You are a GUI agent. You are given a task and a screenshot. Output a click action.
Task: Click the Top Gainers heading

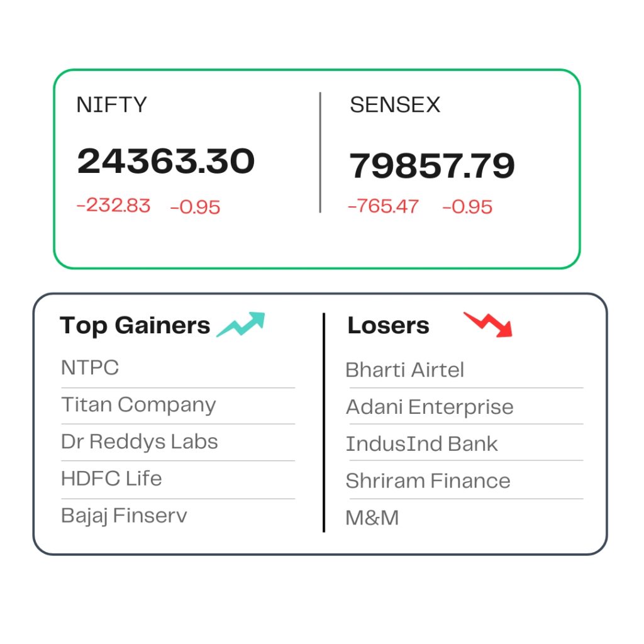coord(135,326)
